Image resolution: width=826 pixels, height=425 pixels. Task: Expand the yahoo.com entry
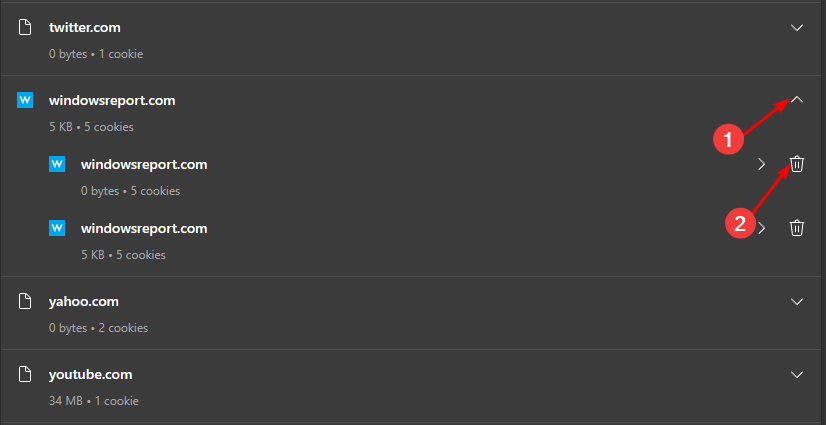tap(797, 301)
